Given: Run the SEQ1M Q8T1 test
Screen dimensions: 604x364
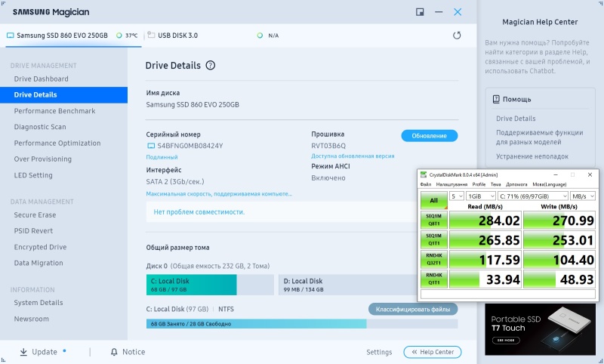Looking at the screenshot, I should click(x=433, y=220).
